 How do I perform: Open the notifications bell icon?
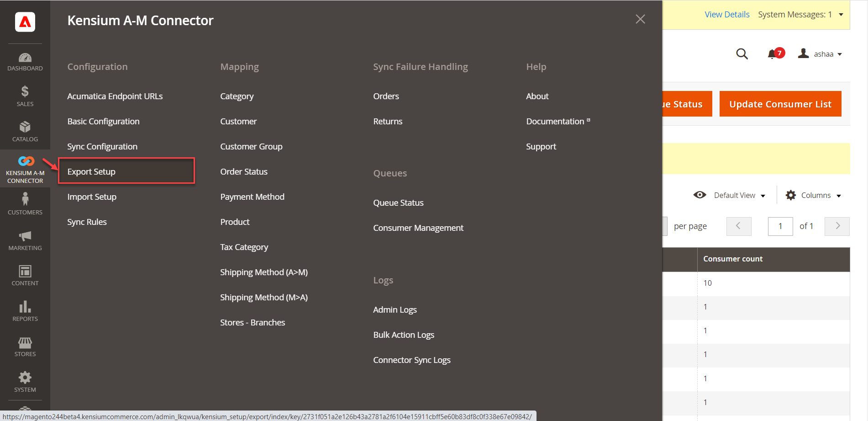click(x=773, y=54)
